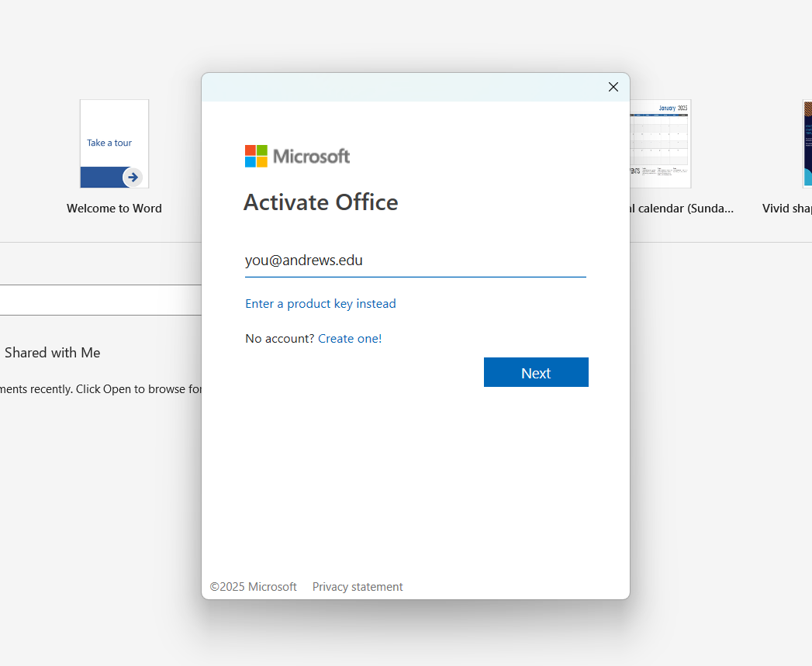Open the Welcome to Word tour thumbnail
Screen dimensions: 812x666
115,144
